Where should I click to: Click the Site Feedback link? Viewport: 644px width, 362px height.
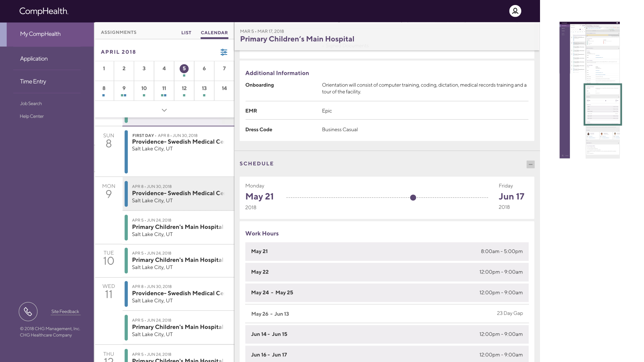(x=65, y=311)
